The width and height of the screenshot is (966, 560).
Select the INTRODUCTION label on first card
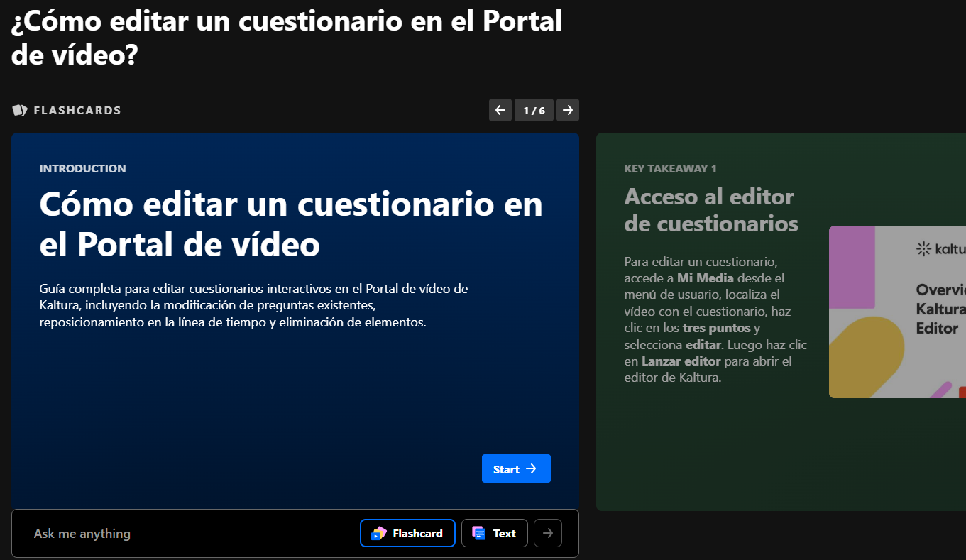83,168
